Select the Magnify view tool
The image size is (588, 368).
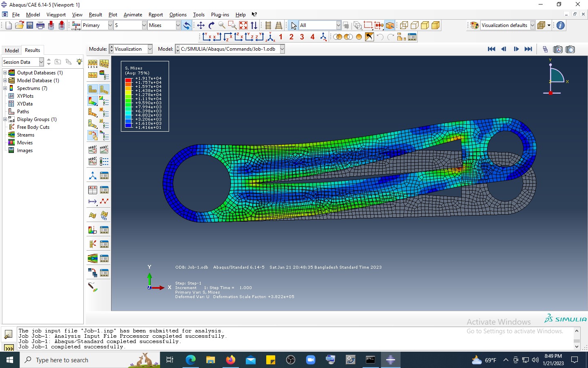[222, 25]
